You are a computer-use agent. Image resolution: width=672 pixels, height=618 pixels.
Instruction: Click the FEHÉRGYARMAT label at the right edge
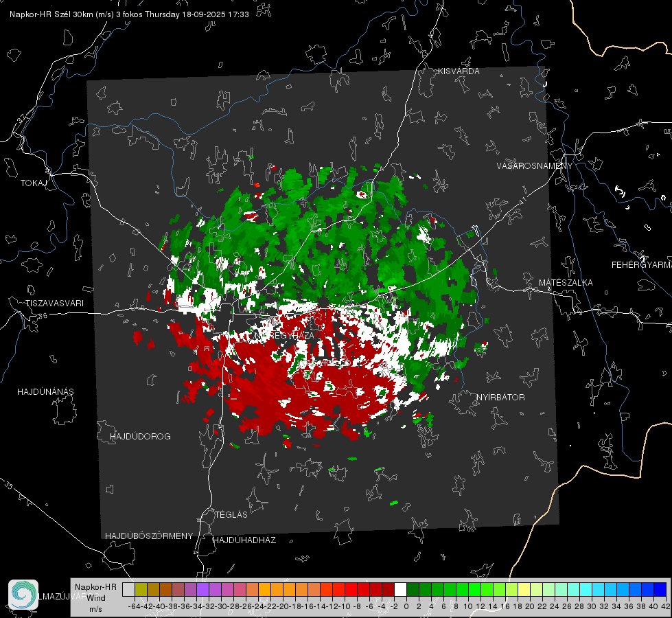[641, 265]
